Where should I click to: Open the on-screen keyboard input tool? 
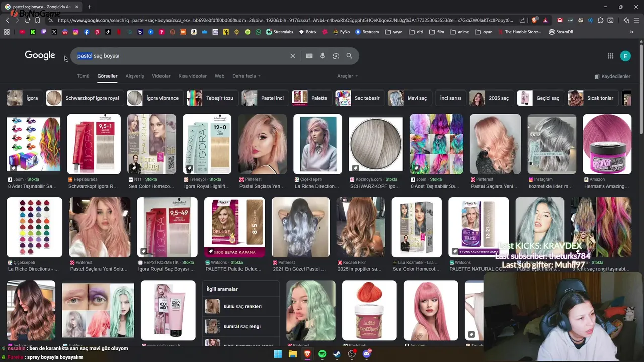(x=309, y=56)
